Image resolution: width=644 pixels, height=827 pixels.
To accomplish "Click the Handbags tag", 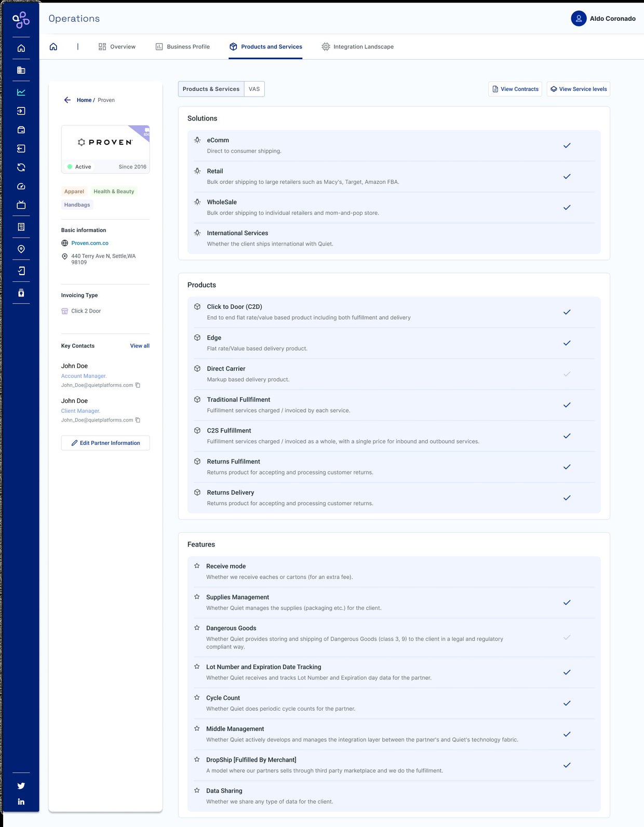I will [77, 205].
